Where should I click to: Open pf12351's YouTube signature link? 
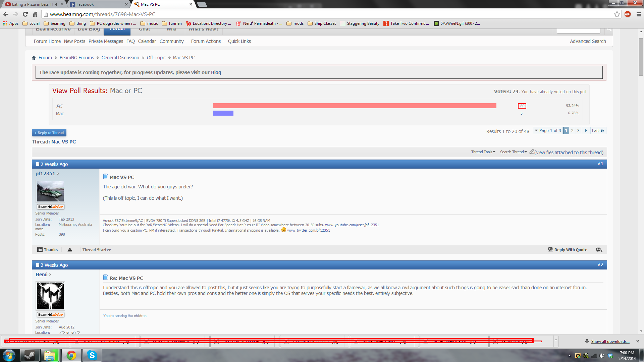(352, 225)
